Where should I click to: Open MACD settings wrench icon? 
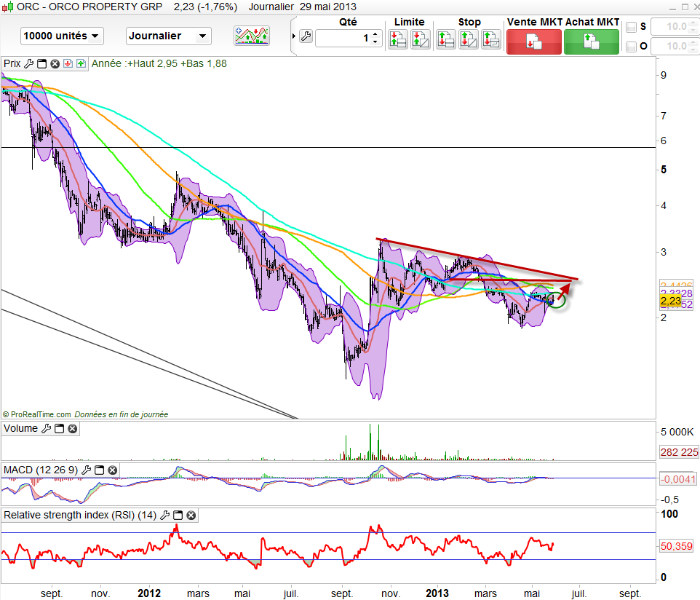tap(87, 470)
